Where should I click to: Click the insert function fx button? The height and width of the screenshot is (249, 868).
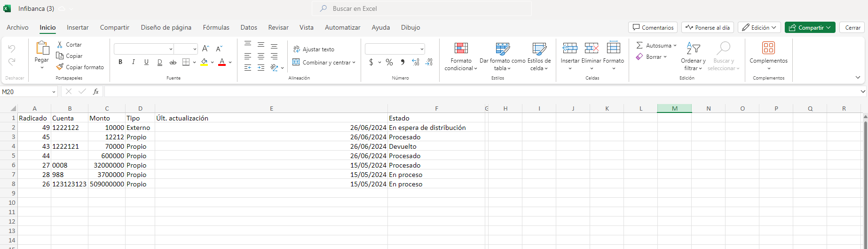[96, 91]
